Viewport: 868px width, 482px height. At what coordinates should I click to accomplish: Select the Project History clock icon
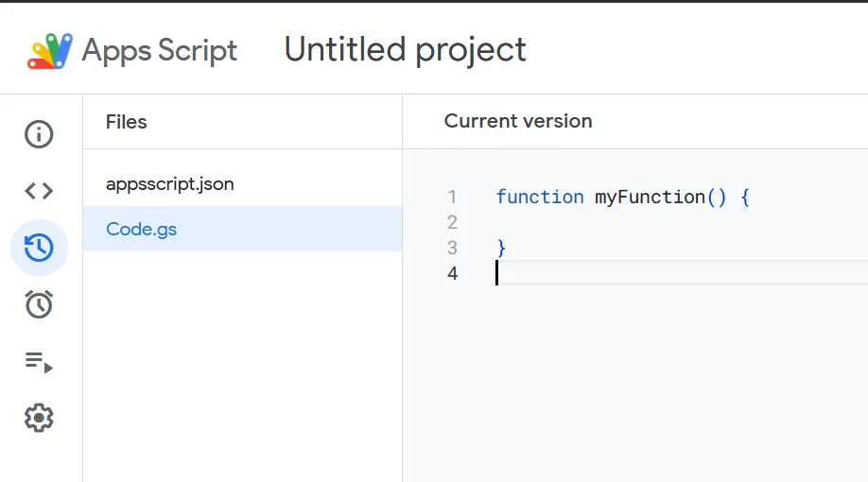(39, 248)
